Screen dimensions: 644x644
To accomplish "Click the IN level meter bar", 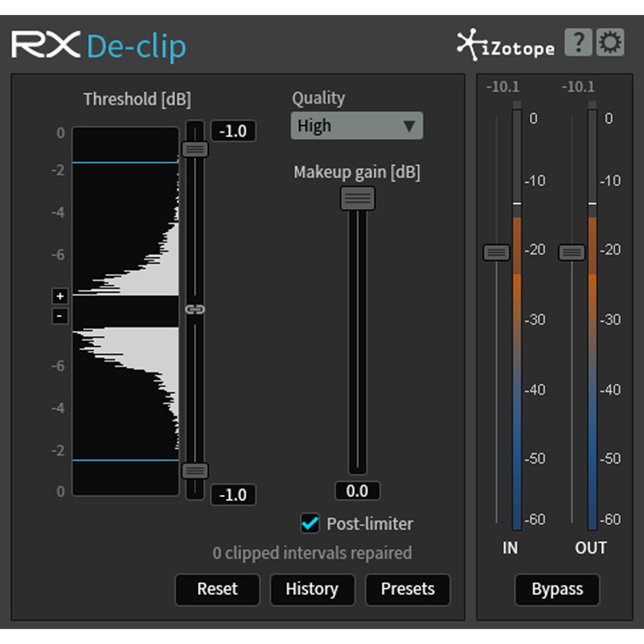I will click(517, 317).
